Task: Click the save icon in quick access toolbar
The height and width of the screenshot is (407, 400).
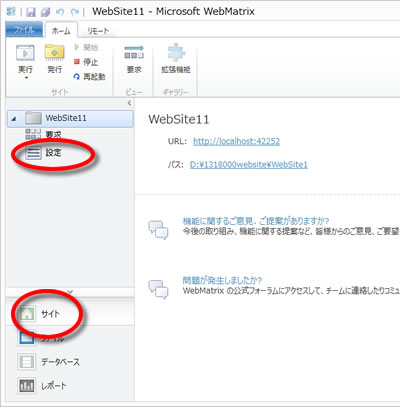Action: coord(31,12)
